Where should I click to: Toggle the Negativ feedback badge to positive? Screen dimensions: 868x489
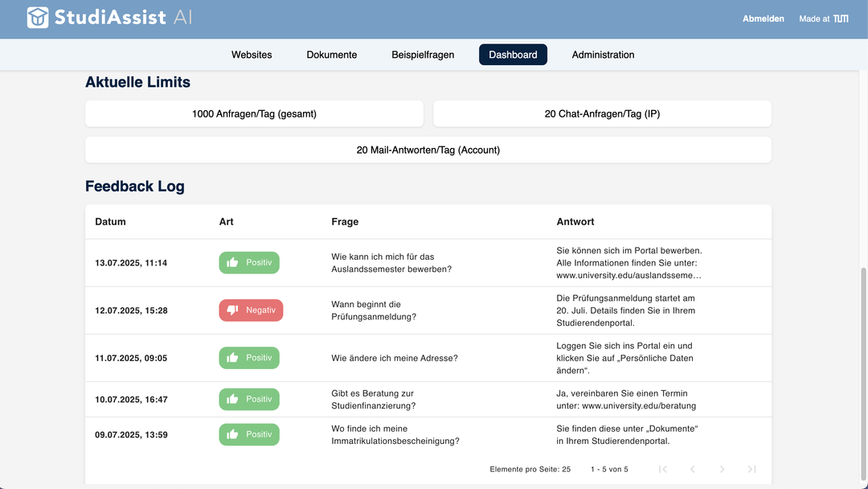pos(251,310)
